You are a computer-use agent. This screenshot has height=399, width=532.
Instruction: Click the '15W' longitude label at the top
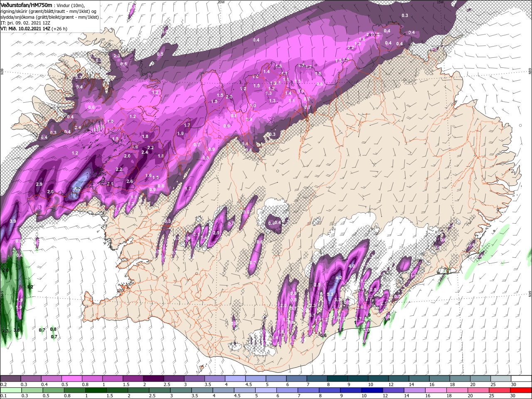click(x=440, y=2)
